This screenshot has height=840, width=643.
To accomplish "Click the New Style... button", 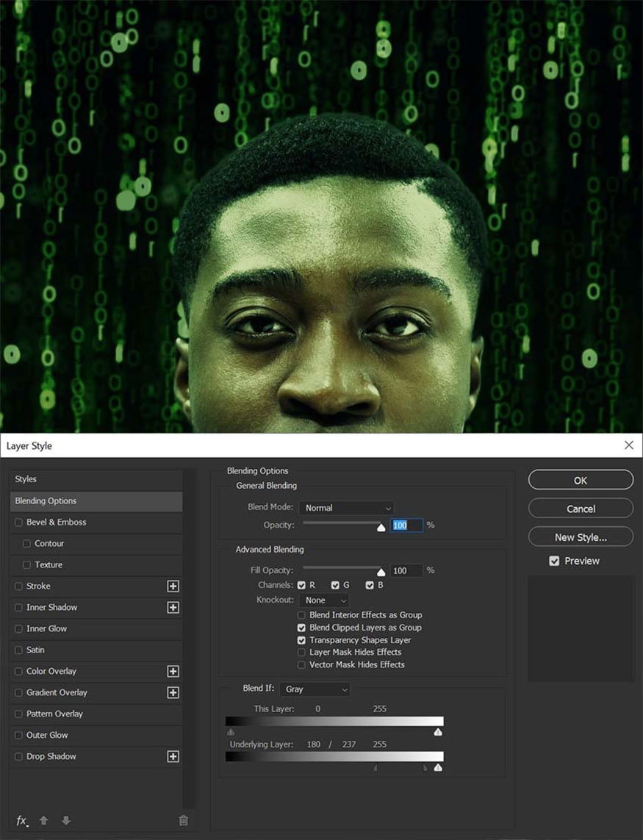I will click(581, 537).
